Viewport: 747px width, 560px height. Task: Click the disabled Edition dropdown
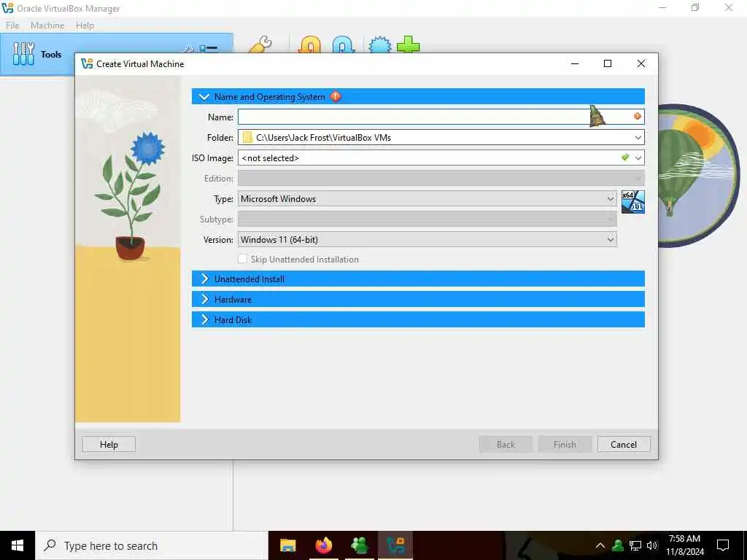click(x=441, y=178)
